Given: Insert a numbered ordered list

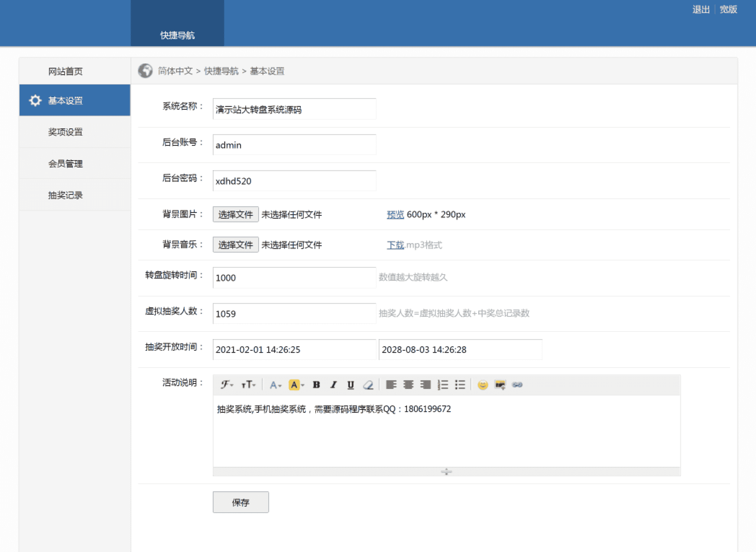Looking at the screenshot, I should point(443,385).
